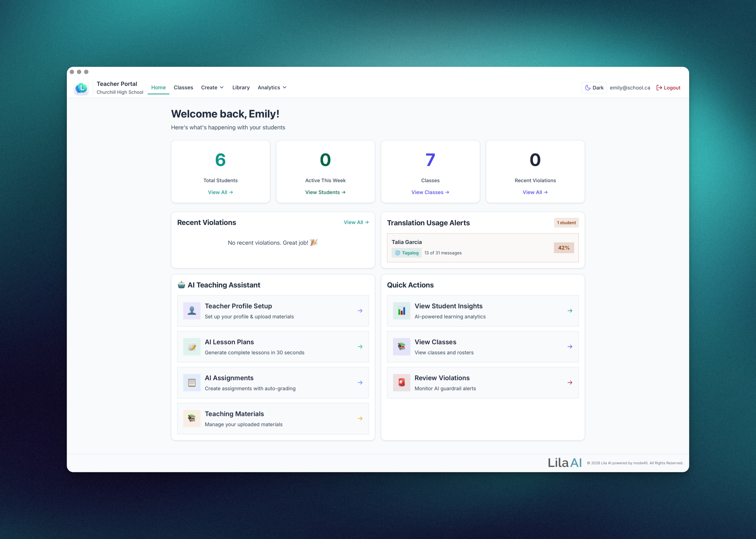Image resolution: width=756 pixels, height=539 pixels.
Task: Expand the Create dropdown menu
Action: click(212, 87)
